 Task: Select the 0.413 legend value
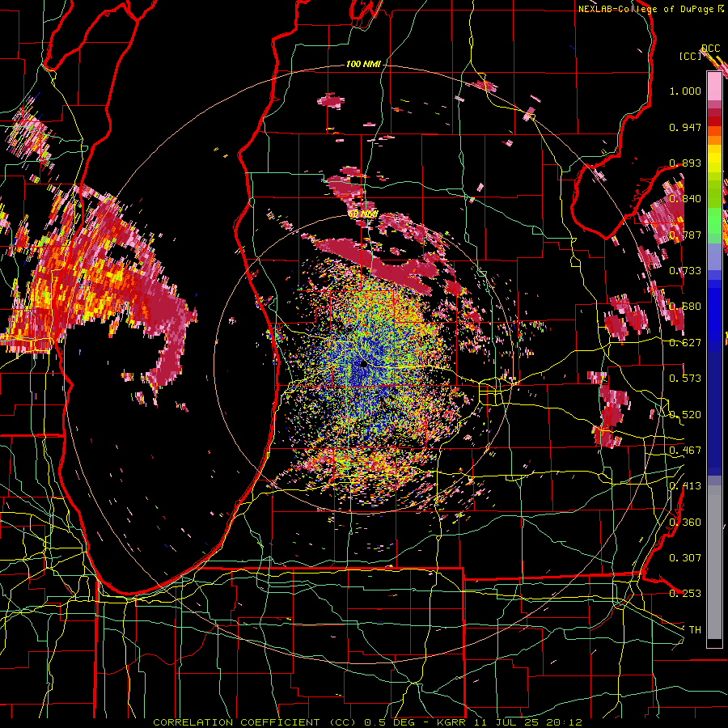(x=685, y=486)
